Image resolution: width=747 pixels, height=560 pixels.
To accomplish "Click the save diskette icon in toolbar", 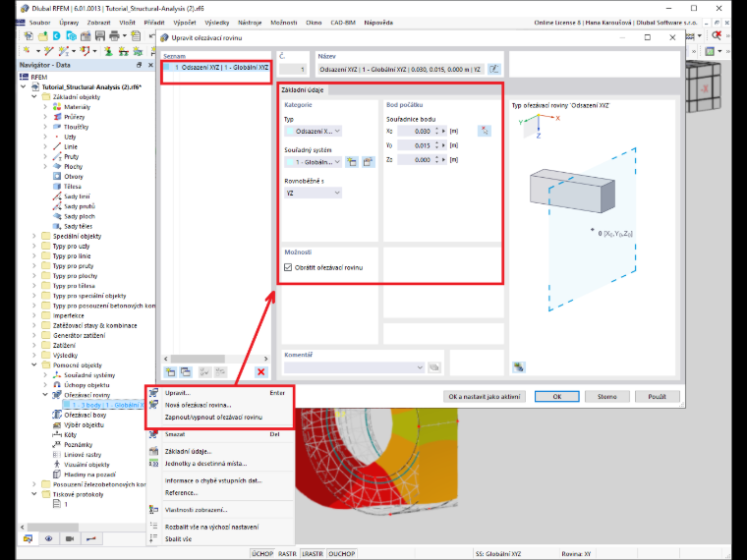I will click(x=100, y=35).
